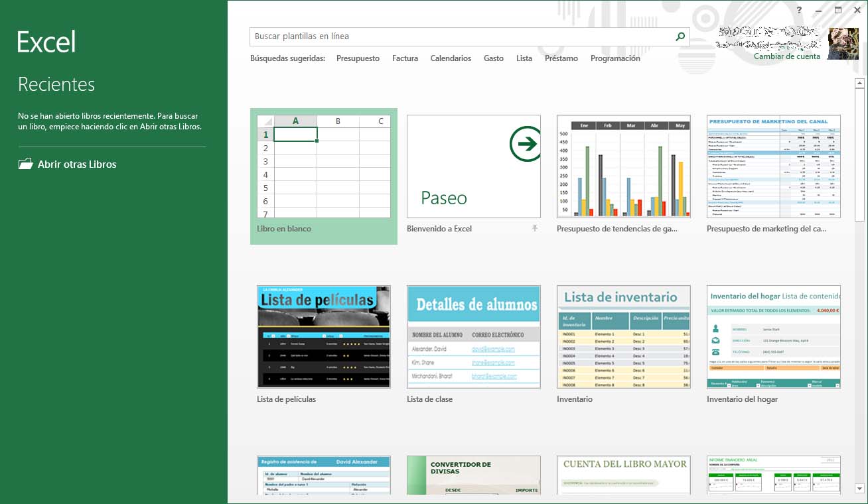The width and height of the screenshot is (868, 504).
Task: Open the Programación suggested search
Action: [x=615, y=58]
